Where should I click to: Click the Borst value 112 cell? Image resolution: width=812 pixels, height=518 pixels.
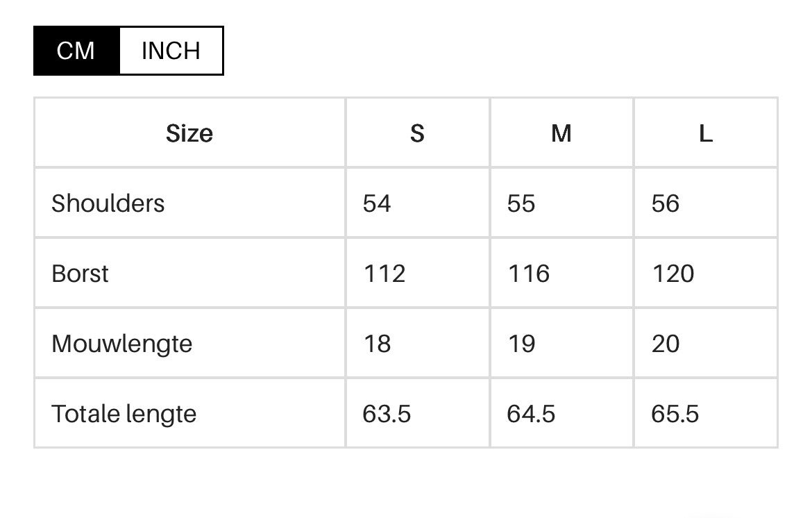[x=384, y=274]
